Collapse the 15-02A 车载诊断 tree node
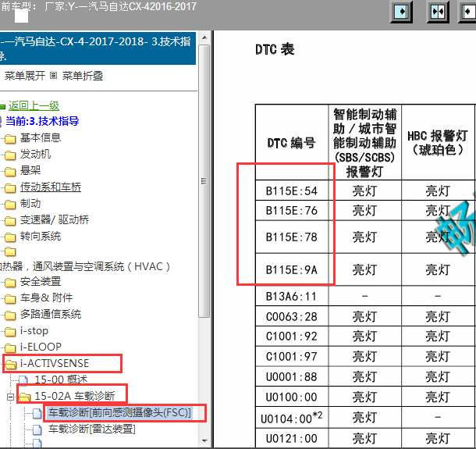Viewport: 476px width, 449px height. [x=10, y=397]
